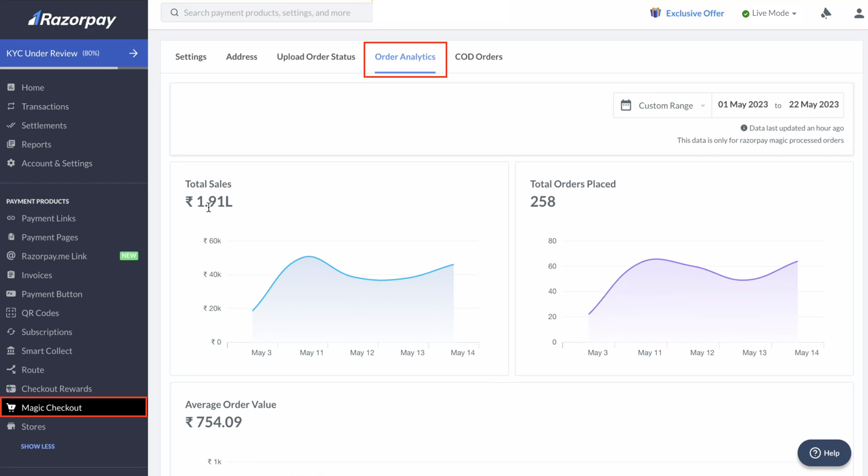
Task: Open Transactions in the sidebar
Action: pos(45,106)
